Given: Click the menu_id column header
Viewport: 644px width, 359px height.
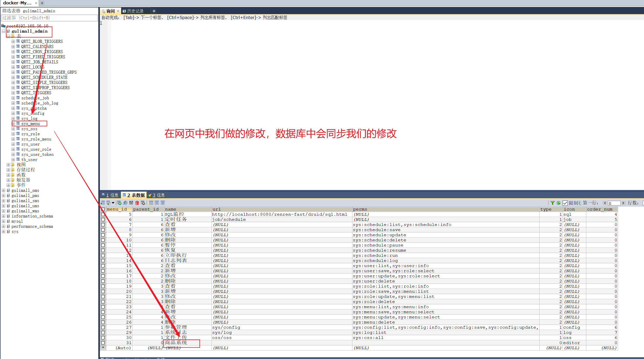Looking at the screenshot, I should point(117,209).
